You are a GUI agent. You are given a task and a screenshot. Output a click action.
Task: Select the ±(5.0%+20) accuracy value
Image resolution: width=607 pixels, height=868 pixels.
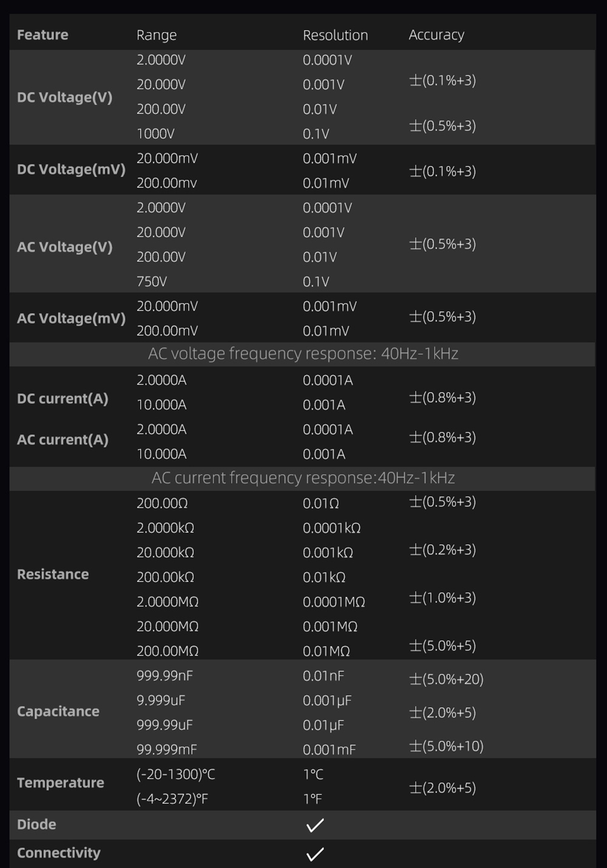446,679
